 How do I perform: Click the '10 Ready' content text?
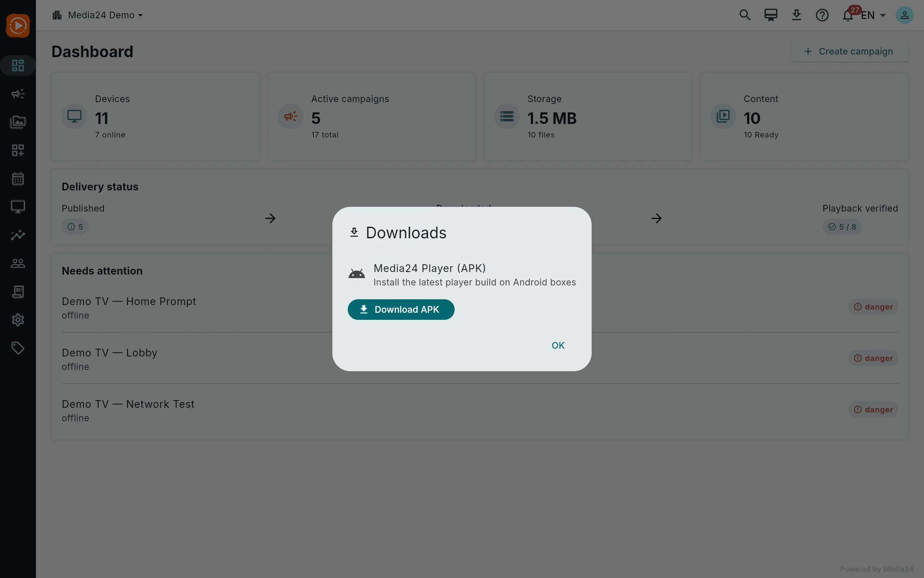pyautogui.click(x=761, y=135)
